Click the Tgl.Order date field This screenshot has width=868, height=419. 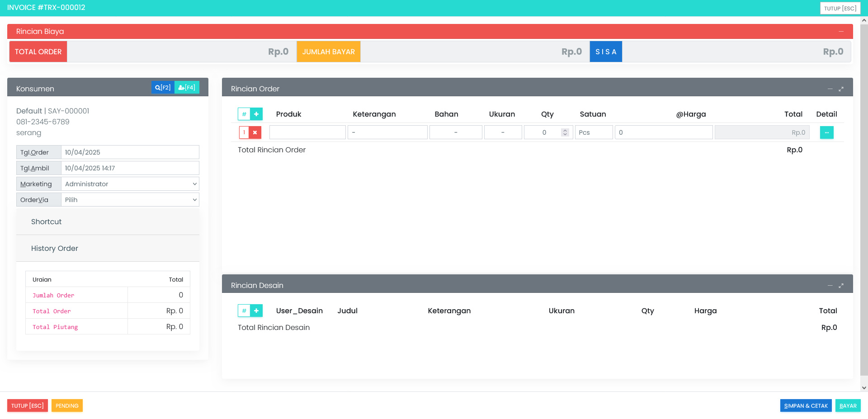[x=130, y=152]
